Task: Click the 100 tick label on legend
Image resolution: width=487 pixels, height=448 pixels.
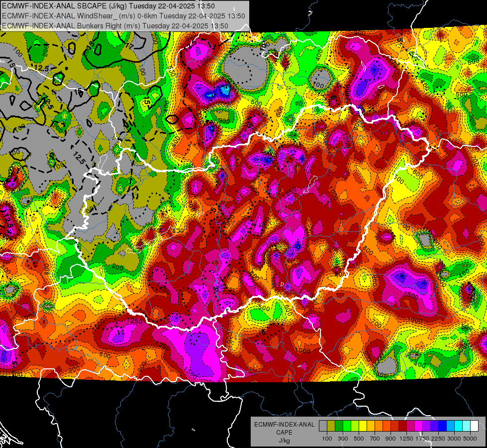Action: (x=327, y=439)
